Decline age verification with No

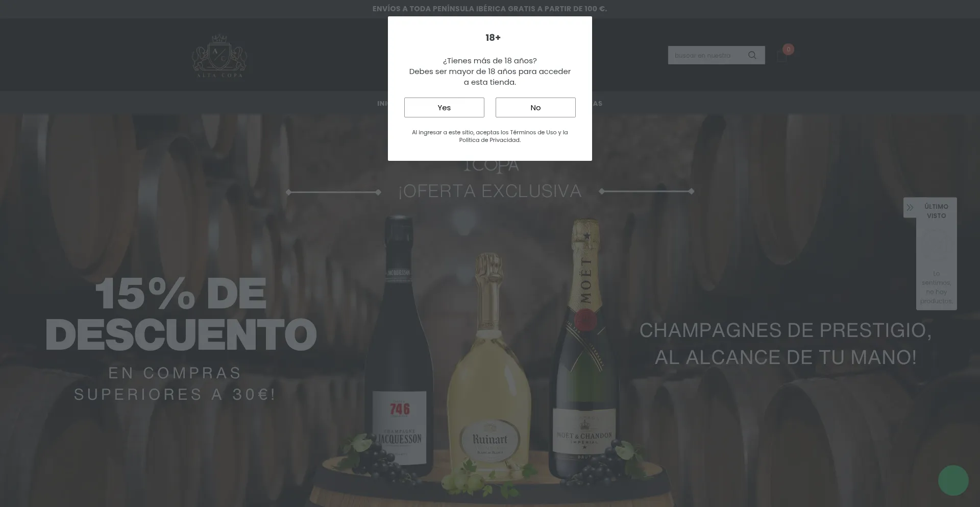tap(535, 107)
